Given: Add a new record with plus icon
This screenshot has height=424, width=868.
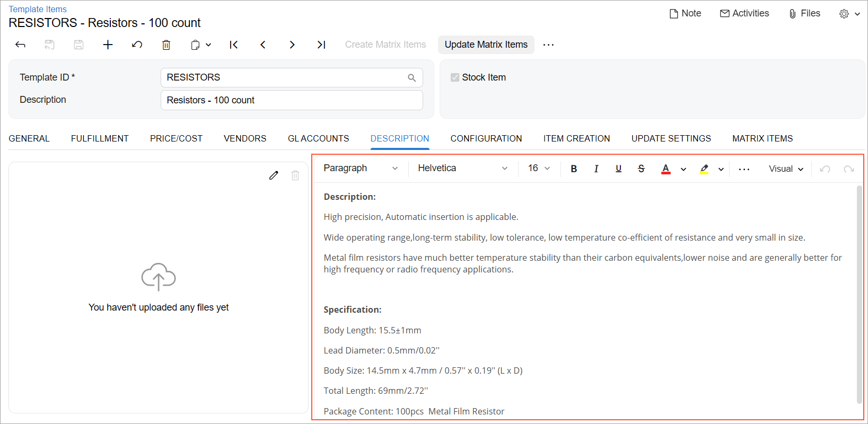Looking at the screenshot, I should 108,45.
